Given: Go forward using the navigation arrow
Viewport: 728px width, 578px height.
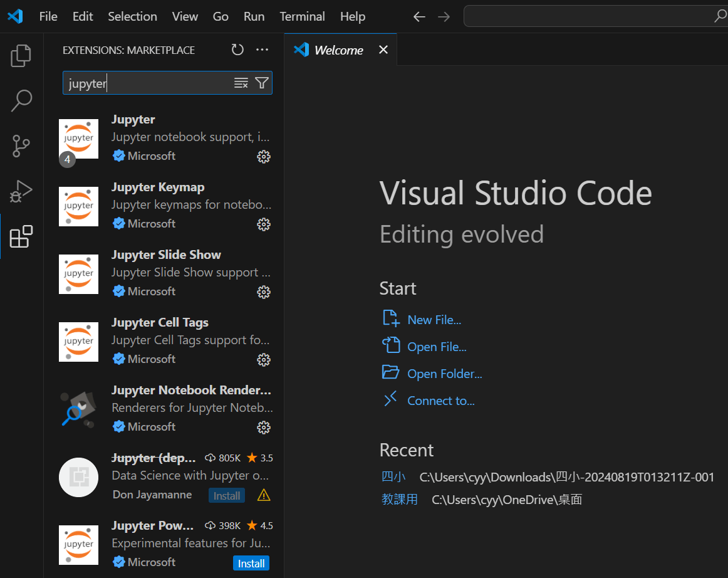Looking at the screenshot, I should (x=444, y=17).
